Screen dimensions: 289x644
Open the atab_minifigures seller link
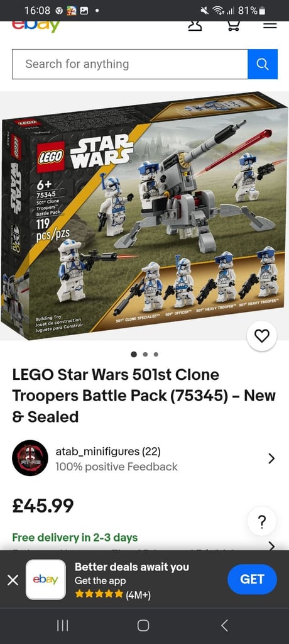click(x=108, y=452)
